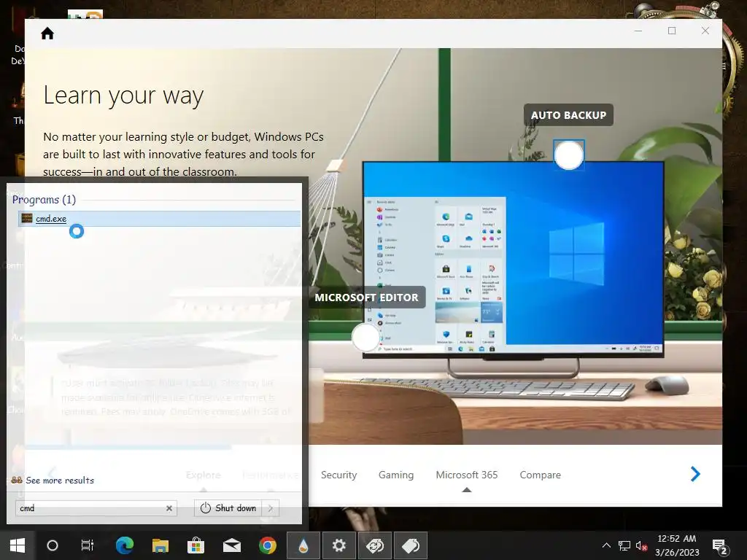Screen dimensions: 747x560
Task: Select the Microsoft Editor hotspot circle
Action: (x=365, y=337)
